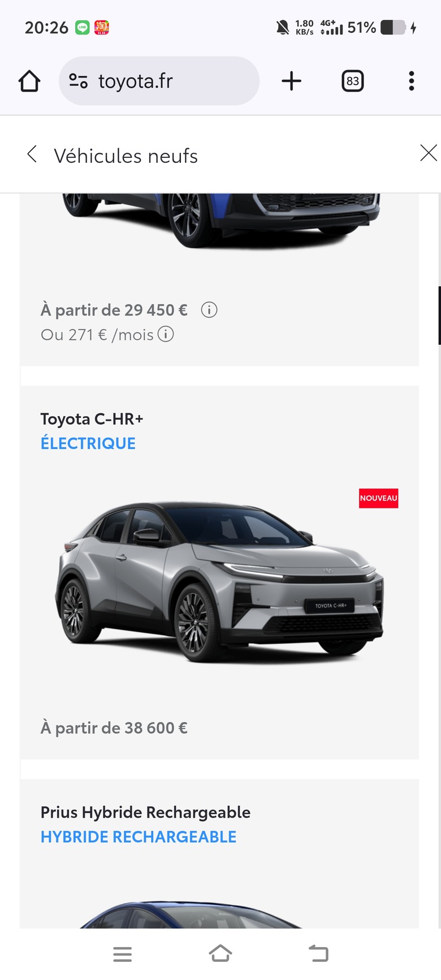Image resolution: width=441 pixels, height=980 pixels.
Task: Select the HYBRIDE RECHARGEABLE label
Action: point(139,837)
